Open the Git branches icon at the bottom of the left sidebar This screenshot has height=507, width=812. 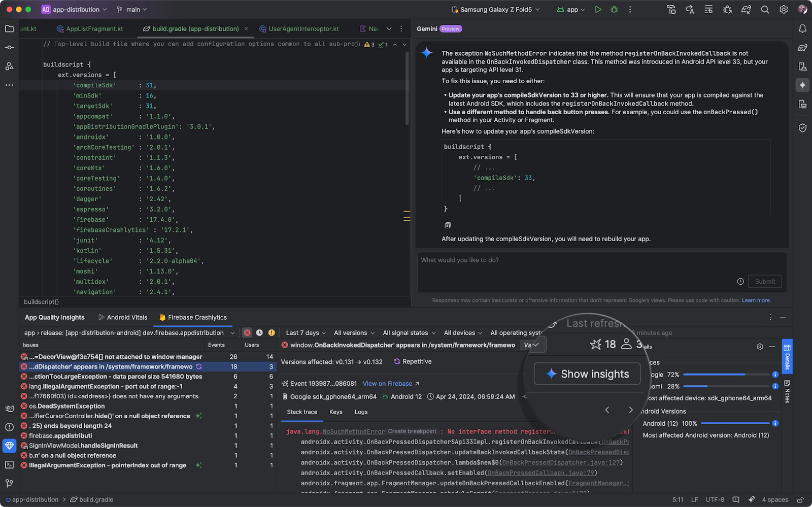click(9, 483)
